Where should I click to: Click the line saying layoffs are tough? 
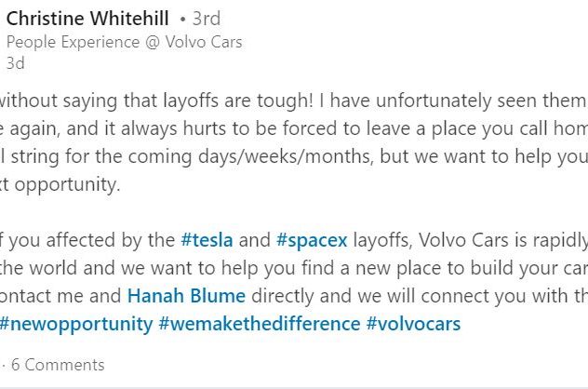point(294,101)
